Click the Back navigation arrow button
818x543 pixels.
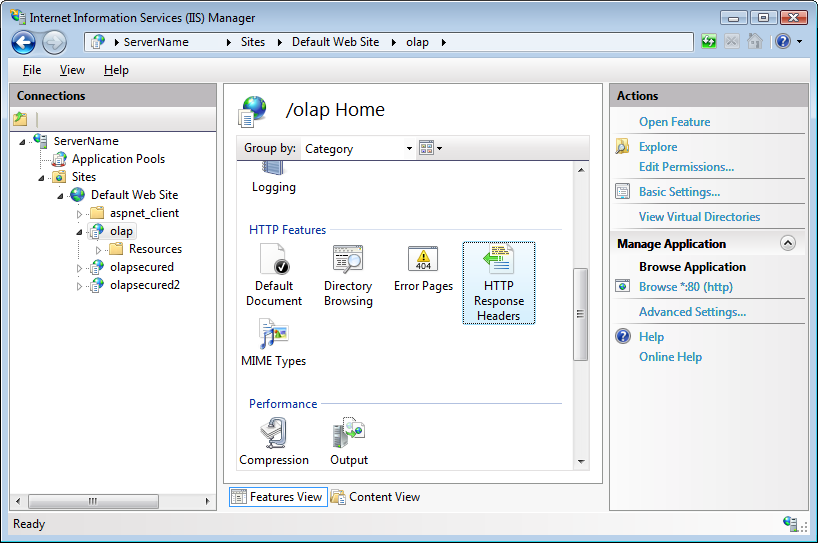[x=24, y=42]
